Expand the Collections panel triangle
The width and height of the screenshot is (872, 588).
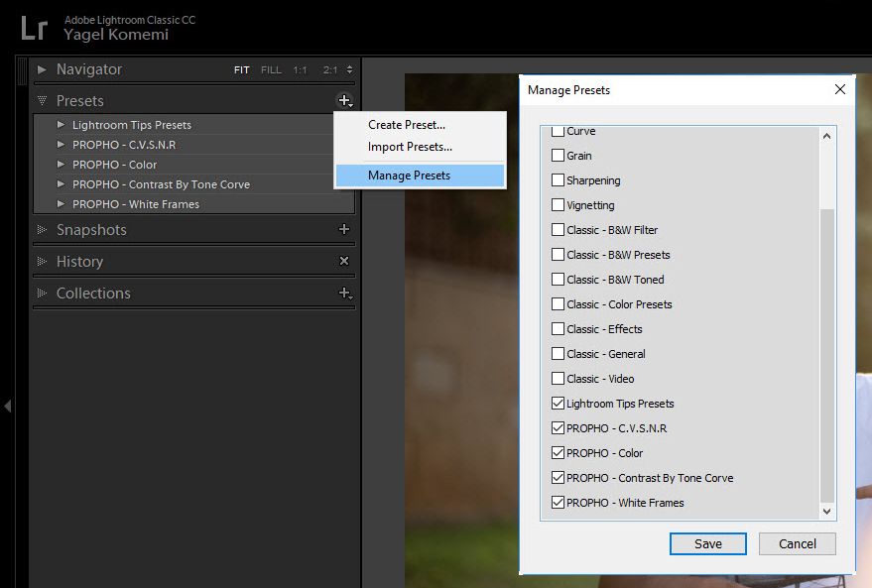(x=42, y=293)
